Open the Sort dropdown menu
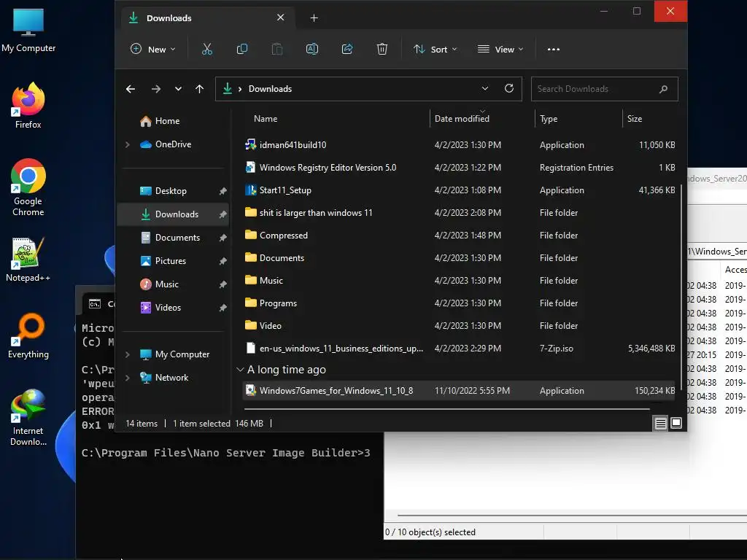747x560 pixels. 436,49
